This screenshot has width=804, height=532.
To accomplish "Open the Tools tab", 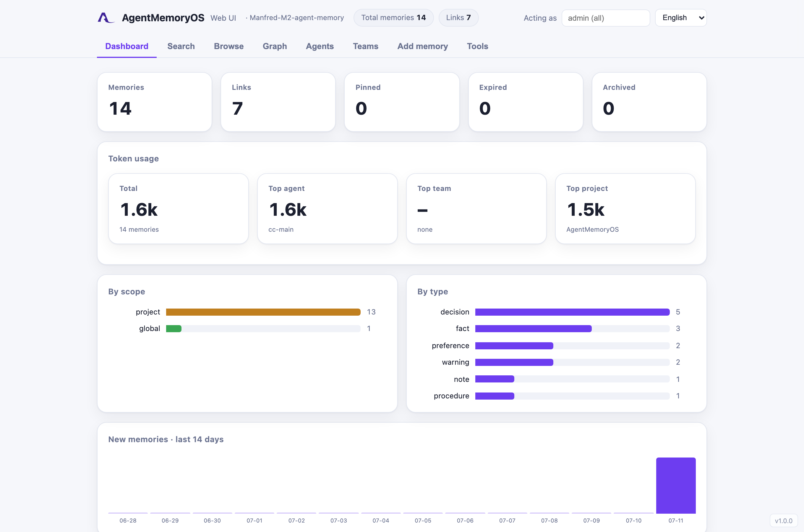I will tap(477, 46).
